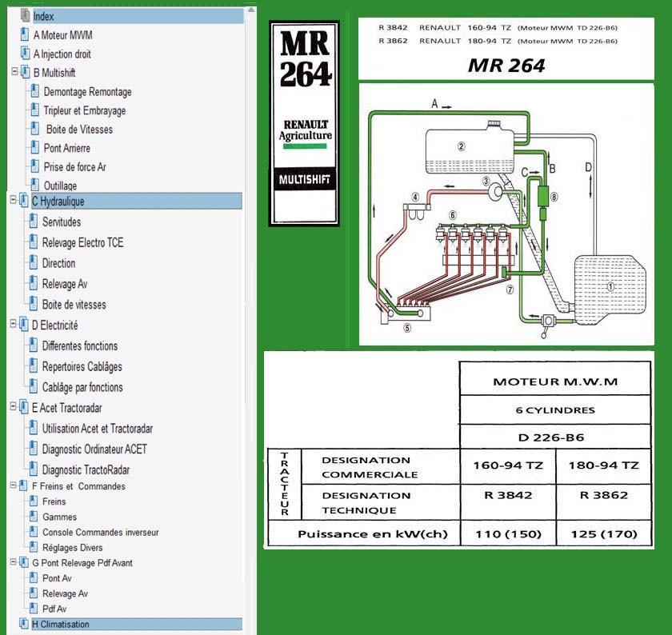Click the bookmark icon beside Console Commandes inverseur

pyautogui.click(x=34, y=532)
